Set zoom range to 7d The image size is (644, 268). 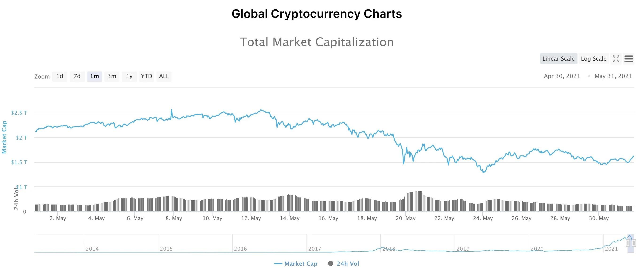77,76
